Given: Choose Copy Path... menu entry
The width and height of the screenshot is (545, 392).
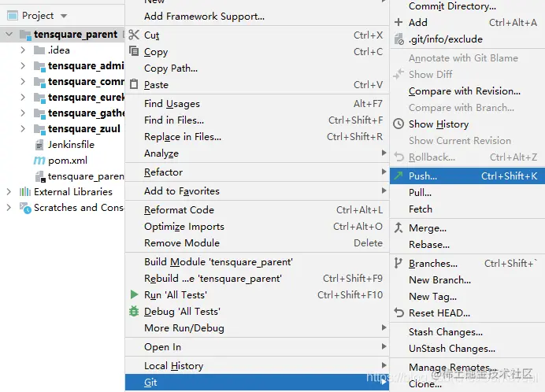Looking at the screenshot, I should [257, 68].
